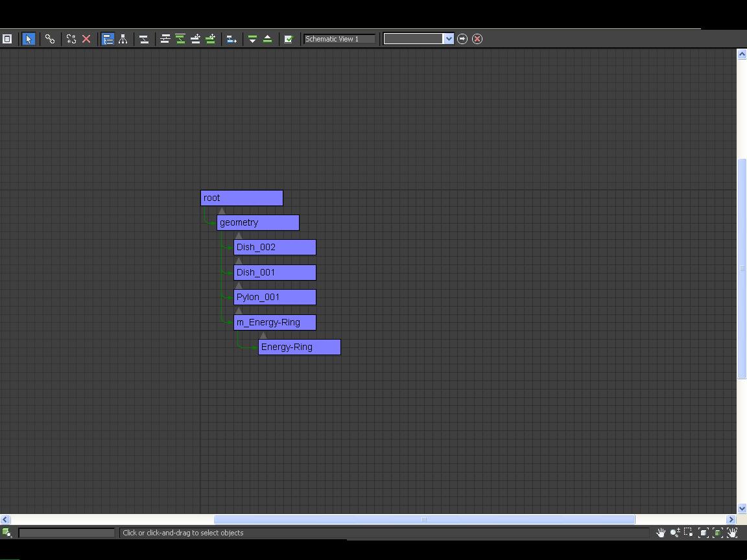Collapse arrow above geometry node
This screenshot has width=747, height=560.
click(222, 211)
